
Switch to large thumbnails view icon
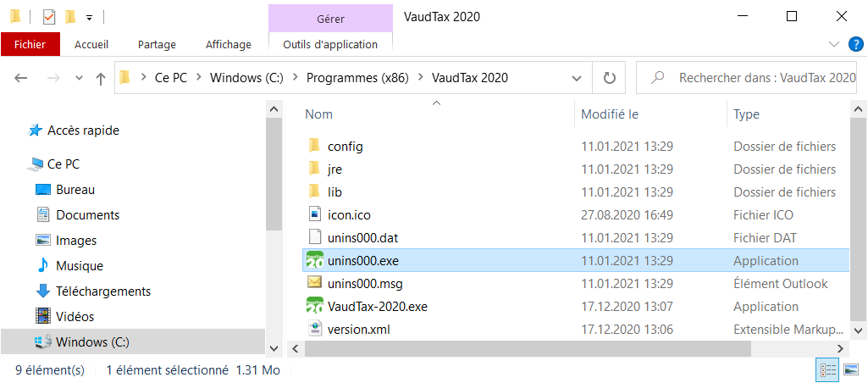coord(850,369)
